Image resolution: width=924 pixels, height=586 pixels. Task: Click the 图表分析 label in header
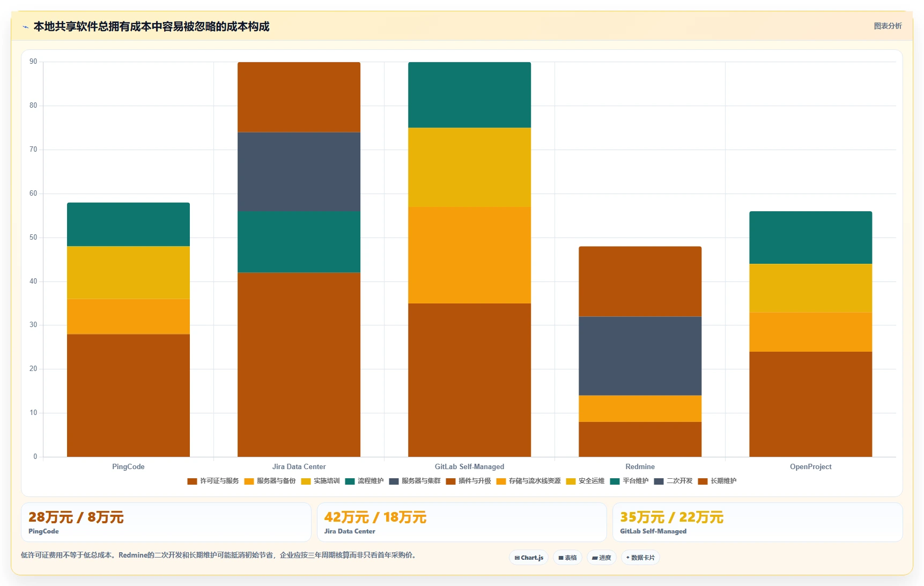[x=888, y=26]
